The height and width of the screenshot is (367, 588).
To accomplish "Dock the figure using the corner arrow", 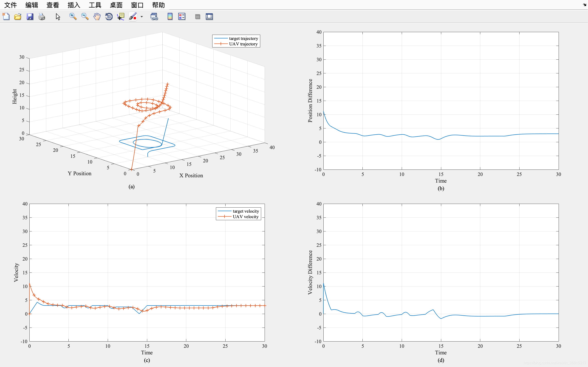I will (584, 5).
